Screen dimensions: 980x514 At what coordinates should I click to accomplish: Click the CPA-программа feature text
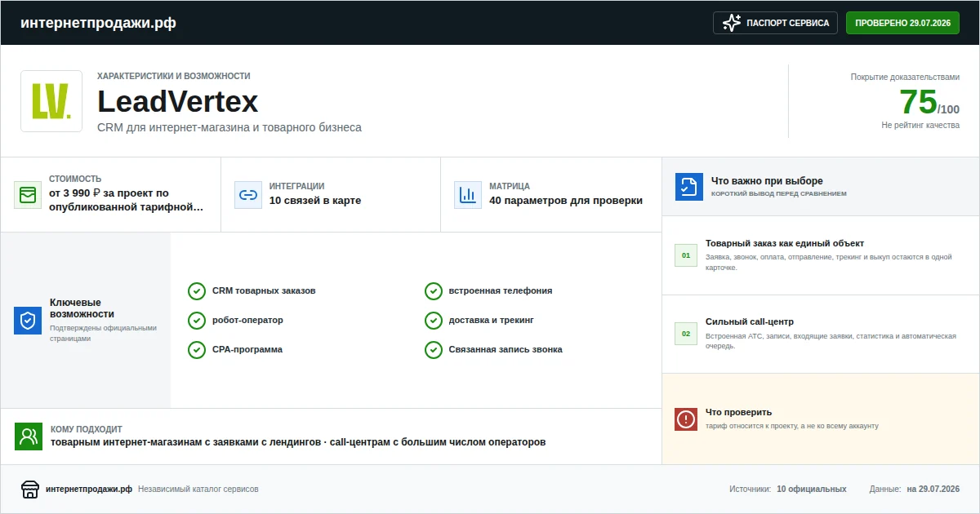(x=247, y=349)
